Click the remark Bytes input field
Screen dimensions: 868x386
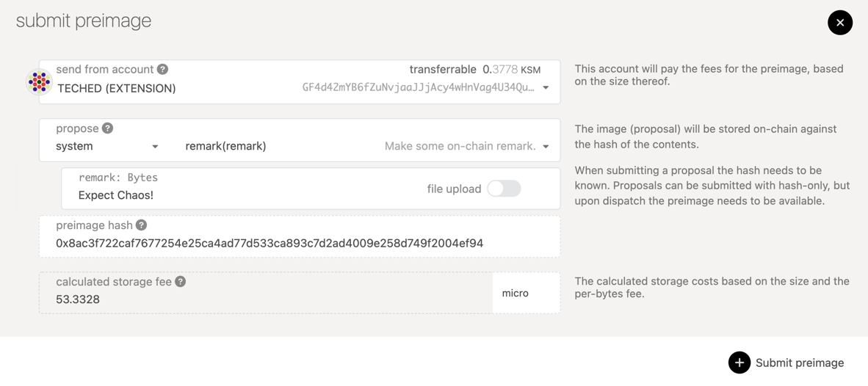220,195
